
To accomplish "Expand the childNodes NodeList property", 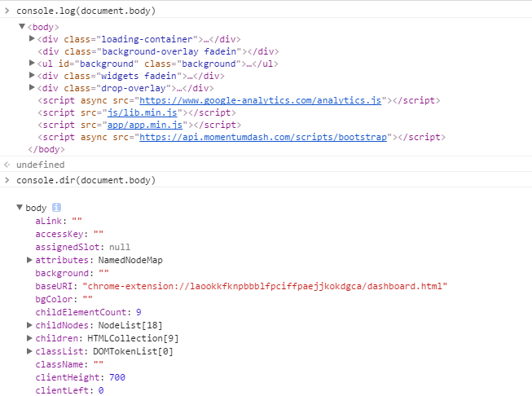I will [x=30, y=325].
